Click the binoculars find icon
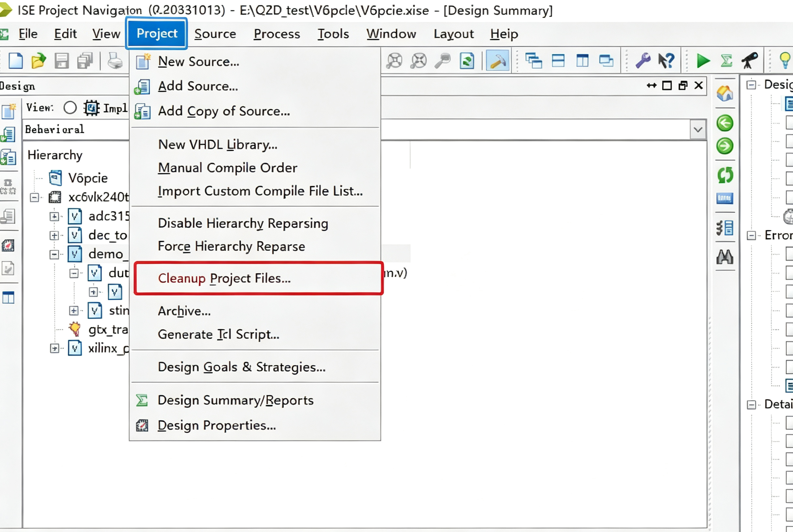The height and width of the screenshot is (532, 793). 725,257
